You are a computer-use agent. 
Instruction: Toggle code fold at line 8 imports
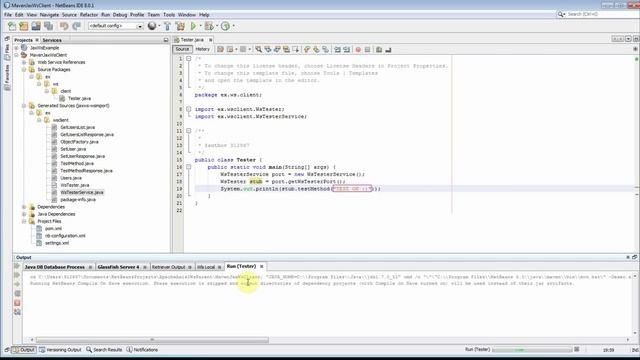(189, 109)
